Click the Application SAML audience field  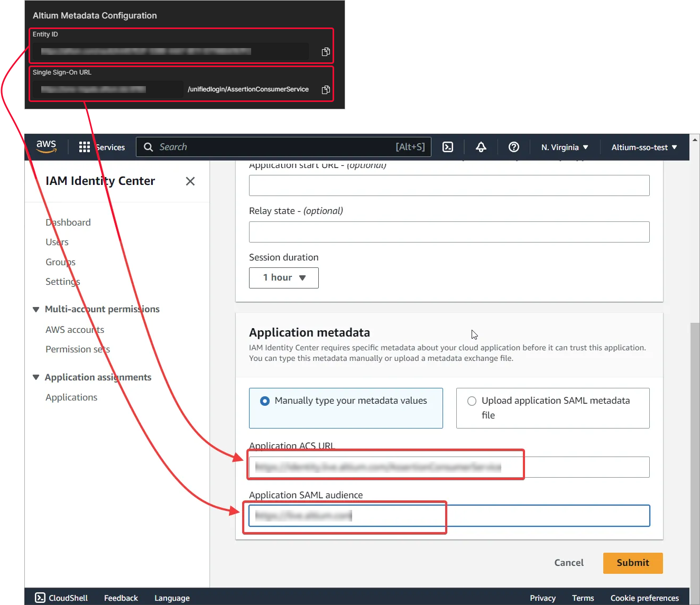pyautogui.click(x=449, y=516)
